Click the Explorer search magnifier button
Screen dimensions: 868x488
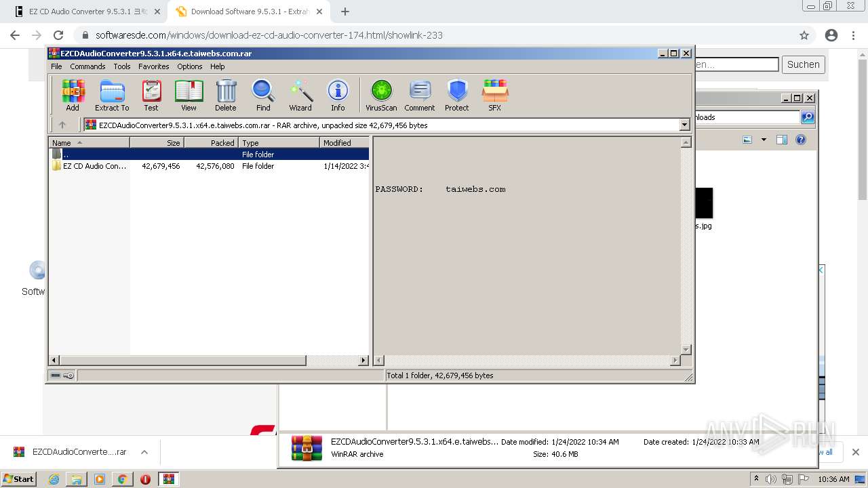point(808,117)
